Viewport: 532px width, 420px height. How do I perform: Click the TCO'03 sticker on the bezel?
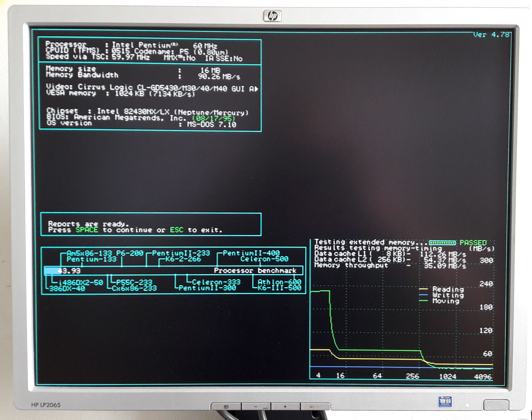tap(445, 401)
